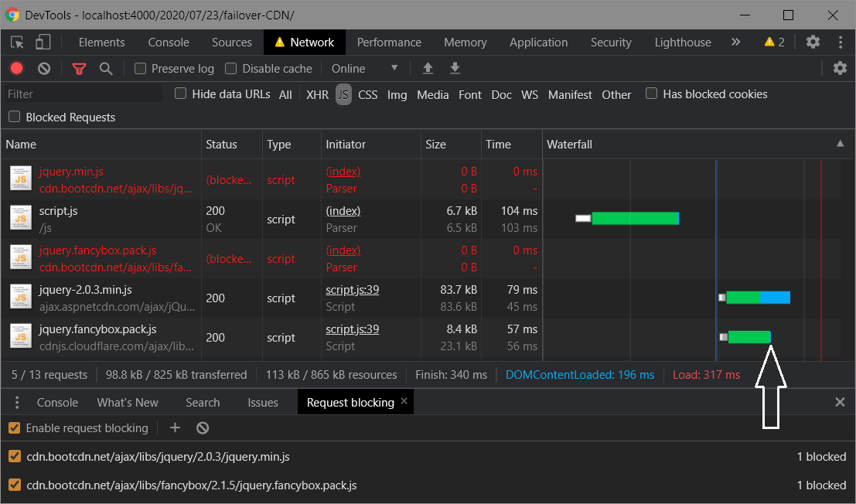Close the bottom drawer
This screenshot has height=504, width=856.
pyautogui.click(x=841, y=403)
